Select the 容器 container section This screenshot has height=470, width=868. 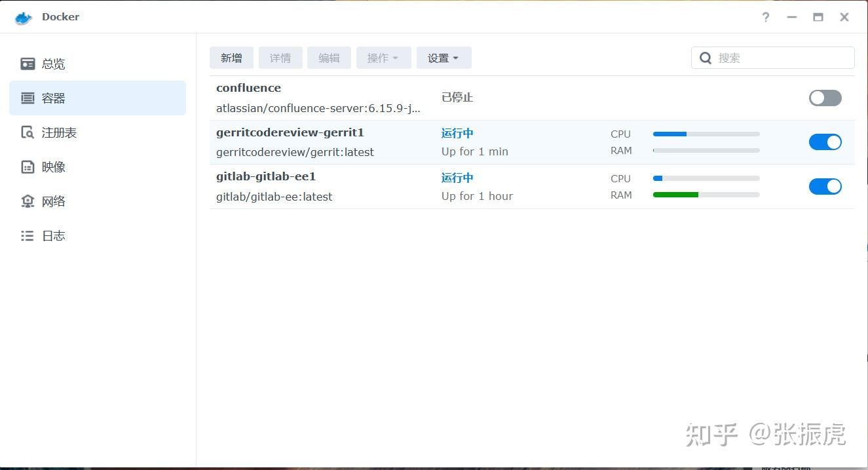(x=52, y=98)
